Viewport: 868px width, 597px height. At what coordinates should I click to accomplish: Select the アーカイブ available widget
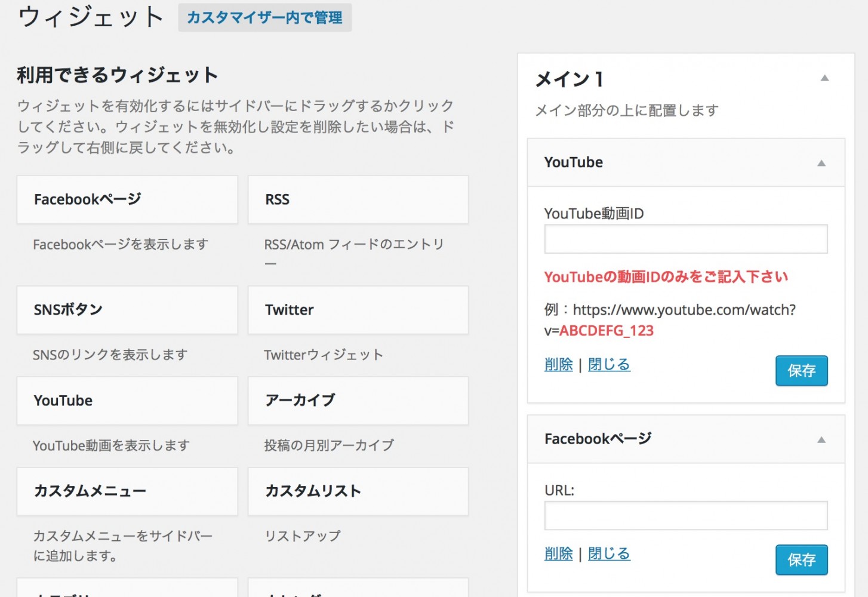coord(358,401)
